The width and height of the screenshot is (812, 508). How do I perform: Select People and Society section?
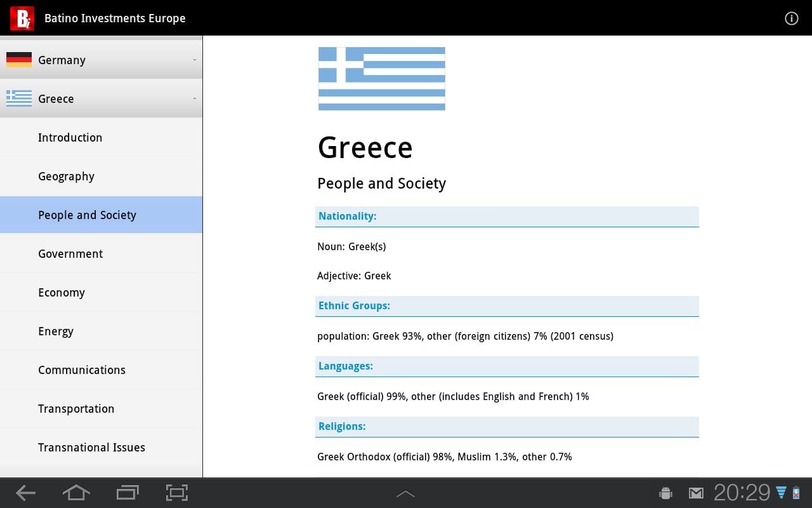[101, 215]
